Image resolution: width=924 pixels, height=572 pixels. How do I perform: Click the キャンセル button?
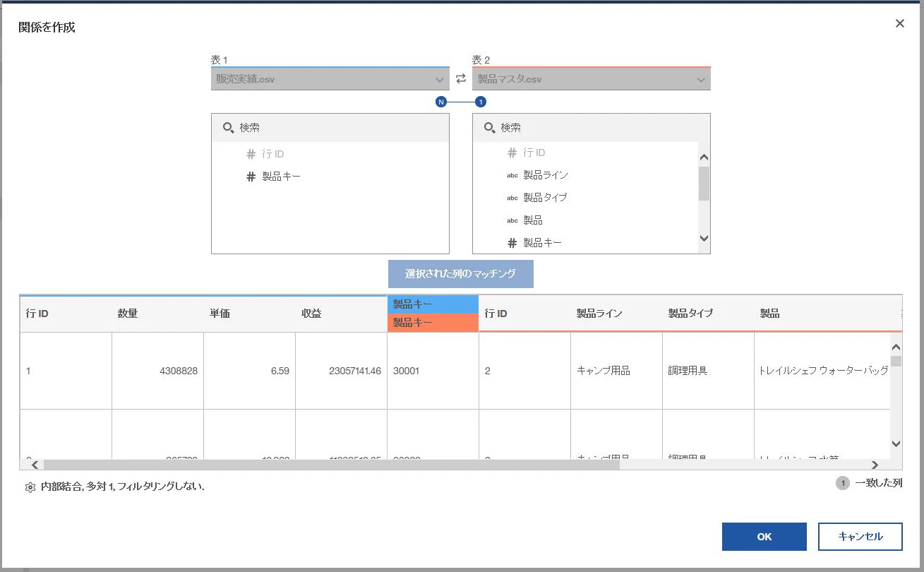(860, 537)
